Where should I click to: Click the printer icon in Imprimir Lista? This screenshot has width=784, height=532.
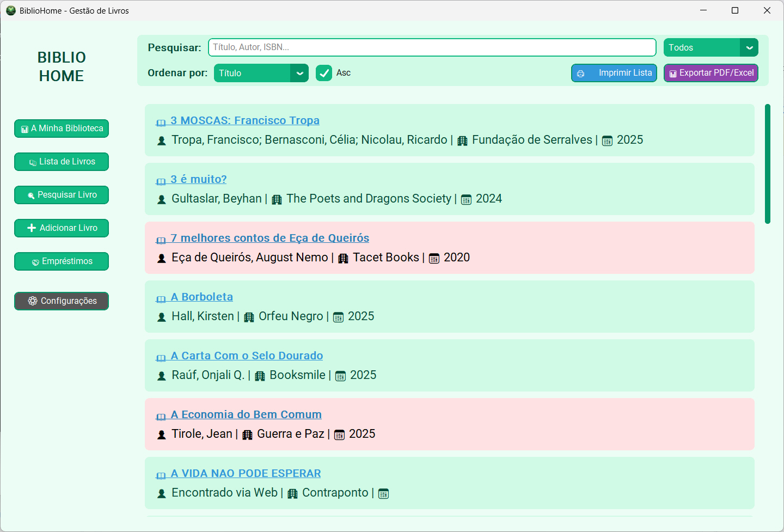(580, 74)
